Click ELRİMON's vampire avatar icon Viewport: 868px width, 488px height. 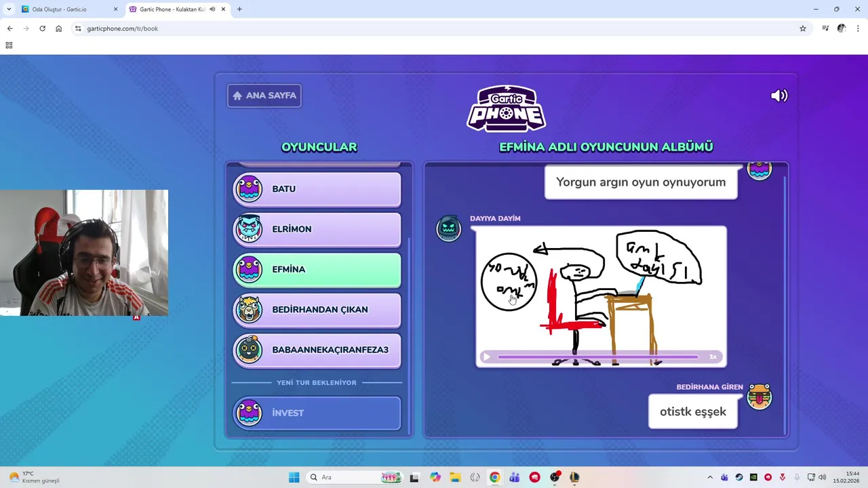click(x=249, y=229)
